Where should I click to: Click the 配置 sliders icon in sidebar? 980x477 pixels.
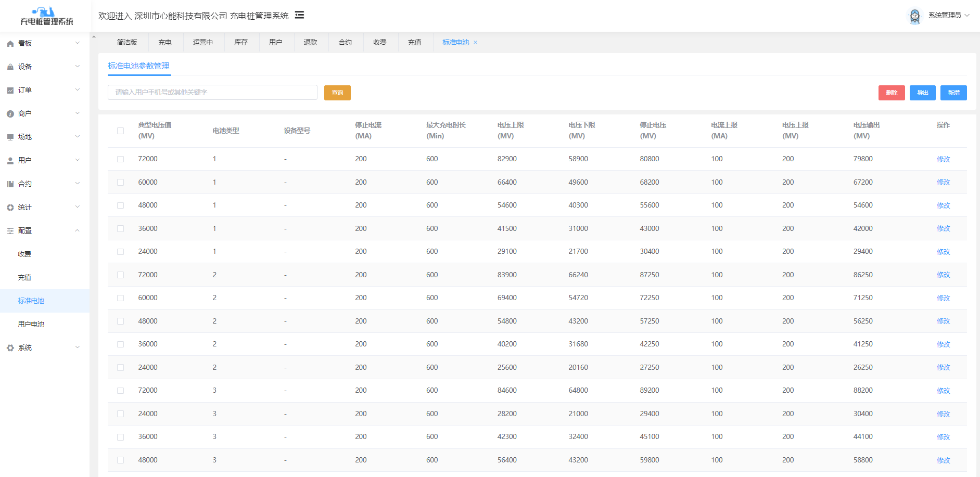pyautogui.click(x=10, y=231)
